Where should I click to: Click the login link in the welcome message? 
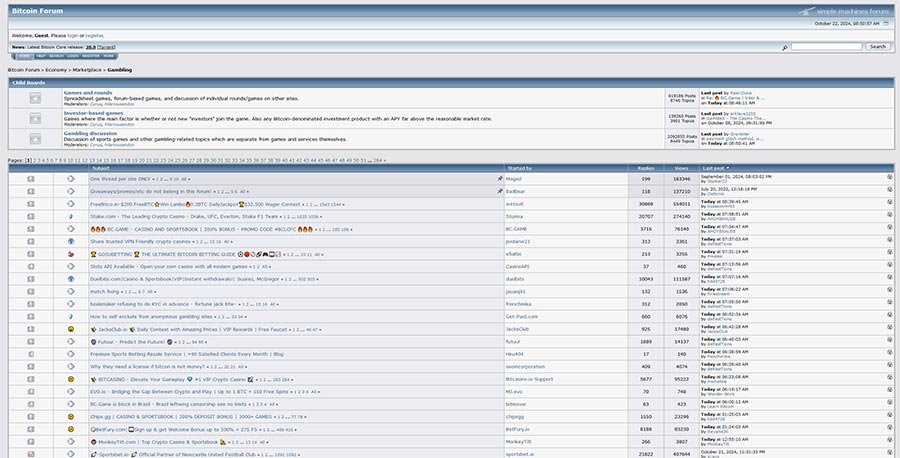point(73,36)
